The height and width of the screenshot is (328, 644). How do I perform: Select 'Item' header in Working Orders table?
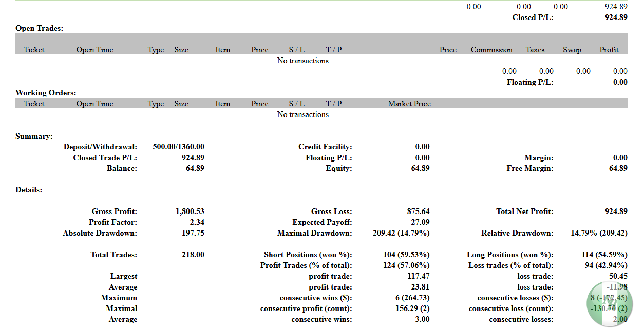coord(222,104)
